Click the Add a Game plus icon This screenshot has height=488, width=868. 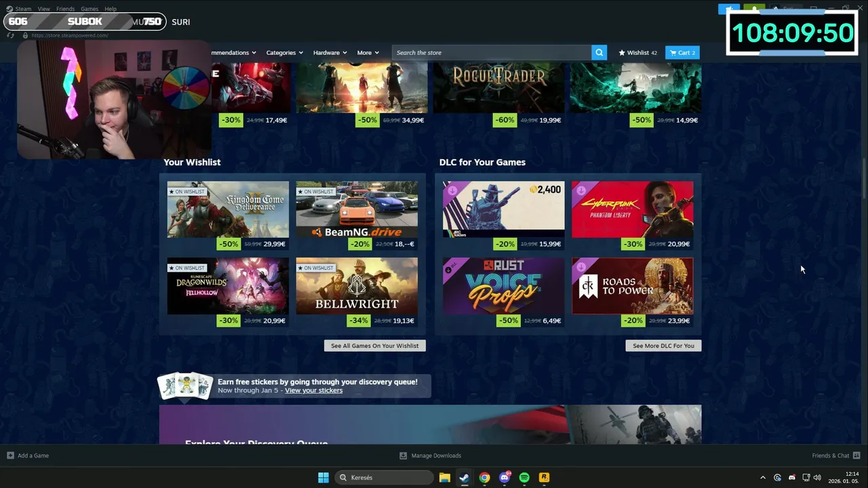click(x=10, y=455)
